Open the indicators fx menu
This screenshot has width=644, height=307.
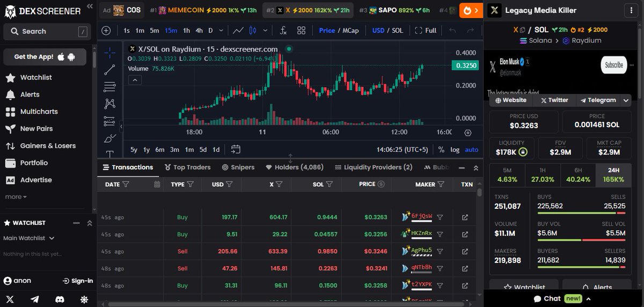[x=283, y=31]
